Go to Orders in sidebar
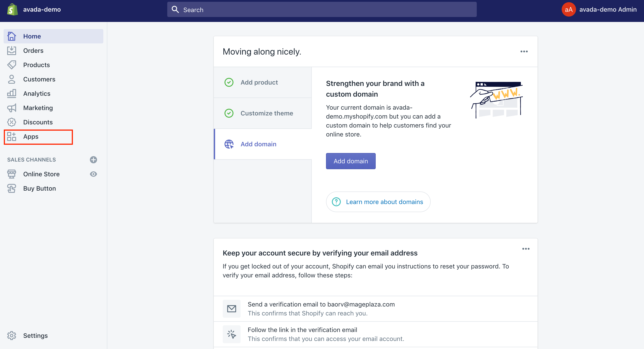The image size is (644, 349). click(x=53, y=51)
